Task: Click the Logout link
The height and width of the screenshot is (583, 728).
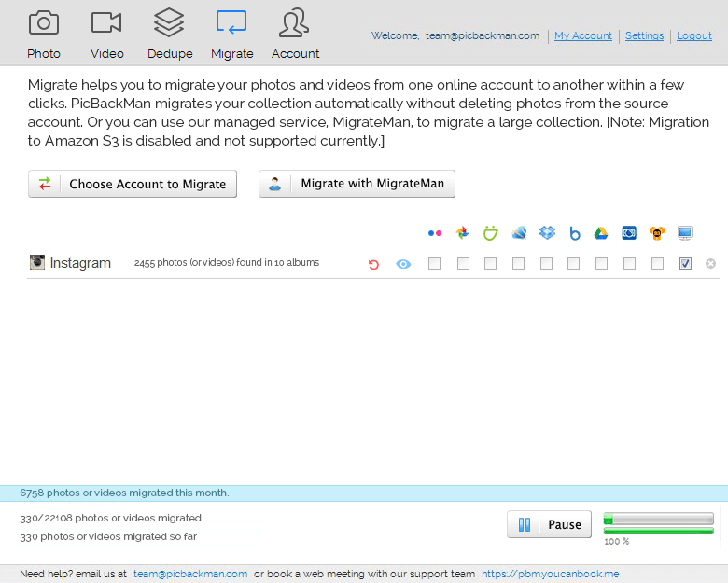Action: coord(694,35)
